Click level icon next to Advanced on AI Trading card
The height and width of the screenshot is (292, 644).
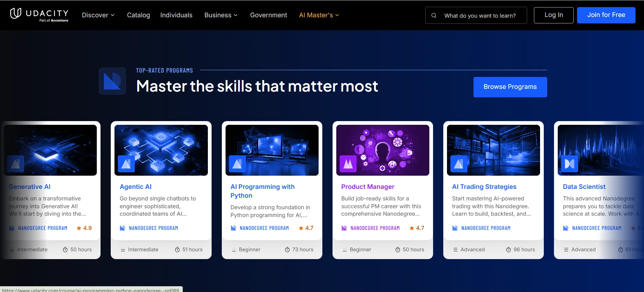pos(455,250)
